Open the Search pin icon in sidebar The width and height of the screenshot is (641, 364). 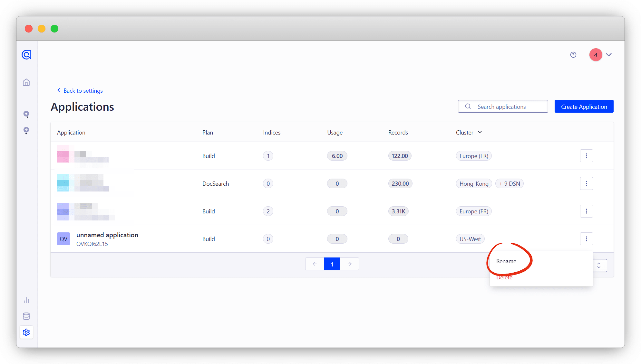point(26,114)
